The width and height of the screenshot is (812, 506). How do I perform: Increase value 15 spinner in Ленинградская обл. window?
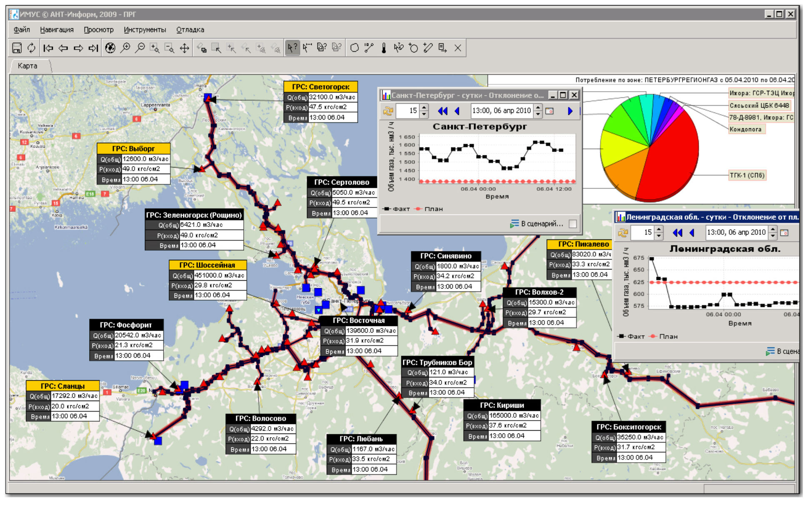[659, 229]
